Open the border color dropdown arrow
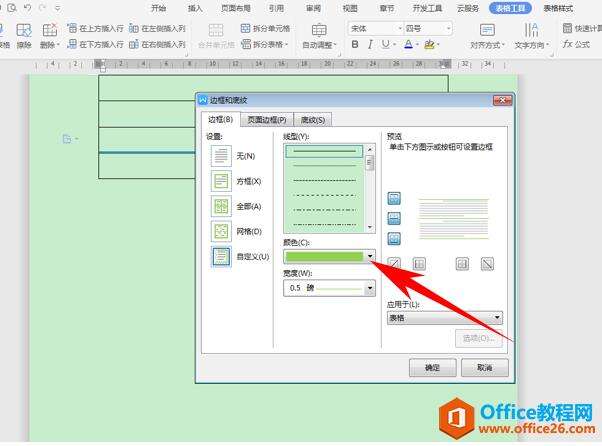 pos(370,256)
